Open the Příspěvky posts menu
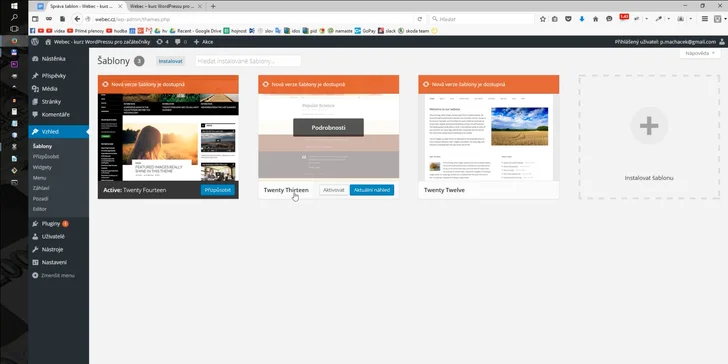Viewport: 728px width, 364px height. pos(58,76)
